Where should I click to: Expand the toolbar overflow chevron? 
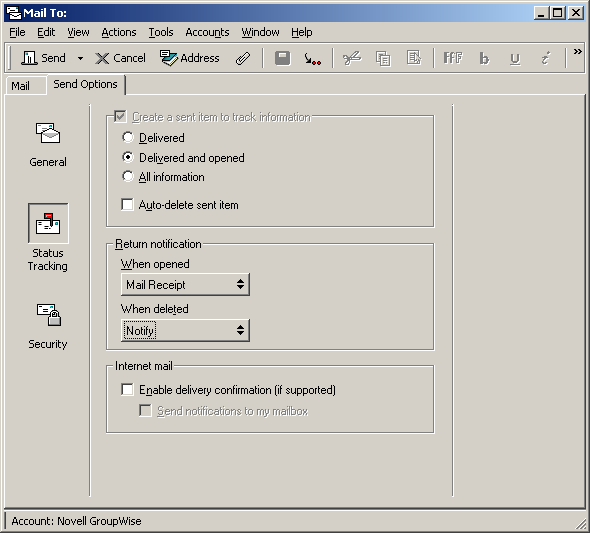pos(578,52)
